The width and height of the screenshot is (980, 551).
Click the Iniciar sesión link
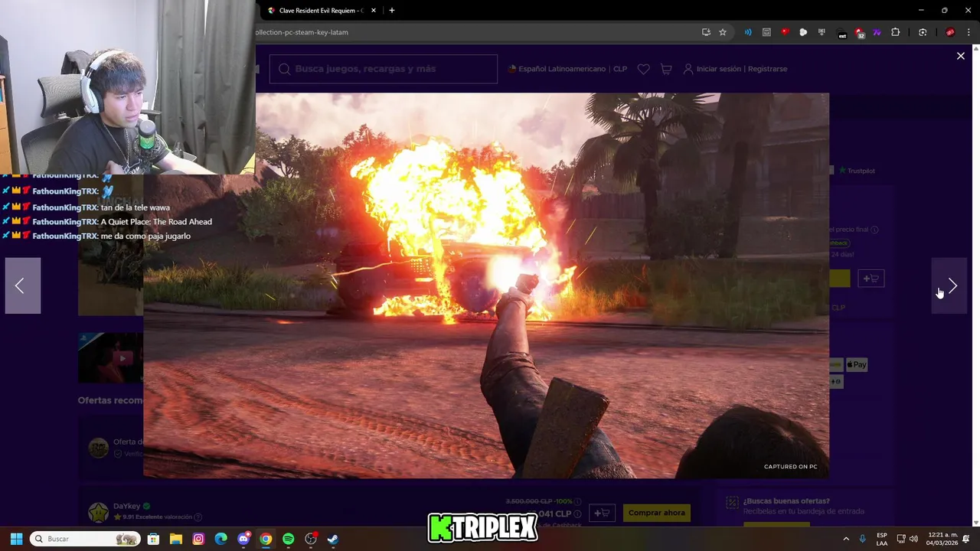[x=719, y=69]
